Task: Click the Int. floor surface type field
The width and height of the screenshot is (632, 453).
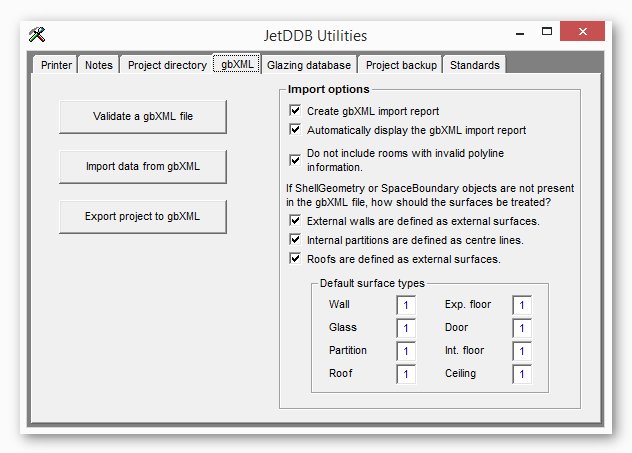Action: click(522, 351)
